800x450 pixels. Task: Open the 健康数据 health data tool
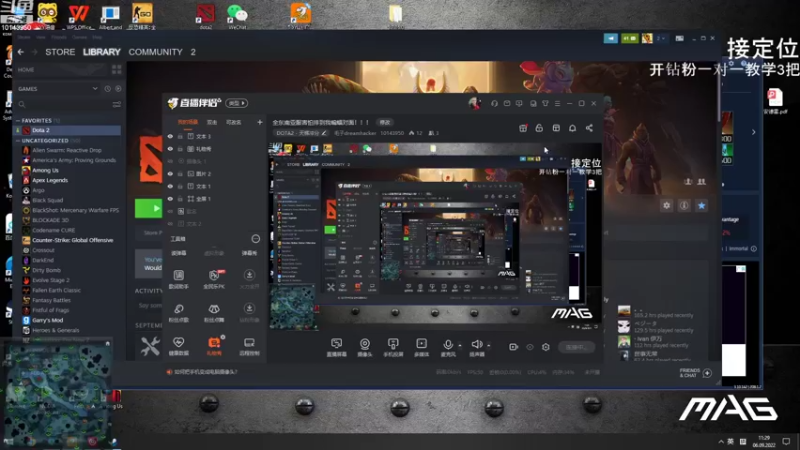pyautogui.click(x=179, y=346)
